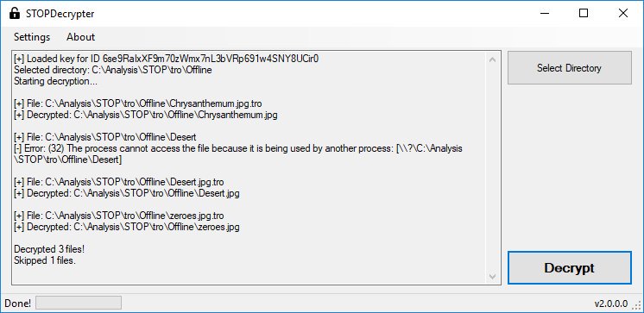Viewport: 644px width, 313px height.
Task: Click the Loaded key ID line in log
Action: pyautogui.click(x=167, y=59)
